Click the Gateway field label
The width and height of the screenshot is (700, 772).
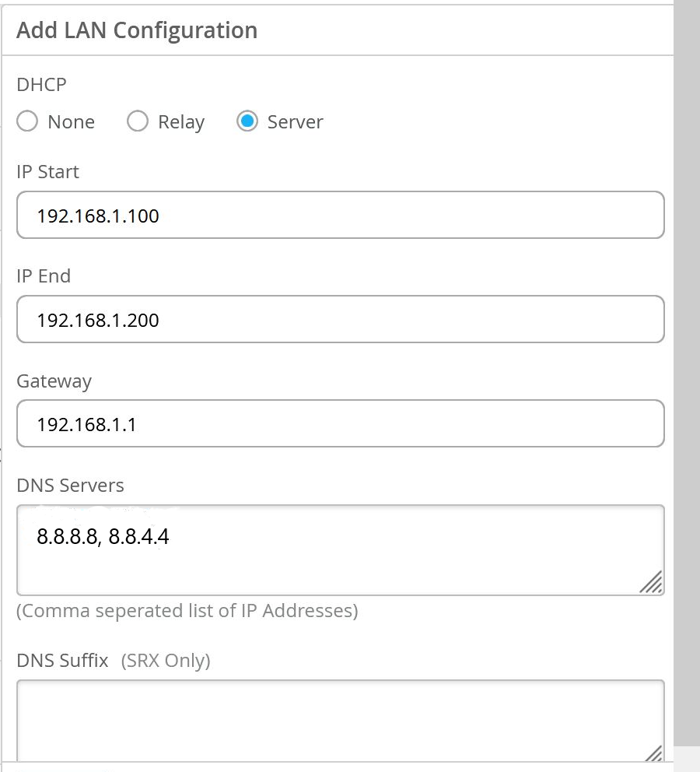pyautogui.click(x=54, y=381)
